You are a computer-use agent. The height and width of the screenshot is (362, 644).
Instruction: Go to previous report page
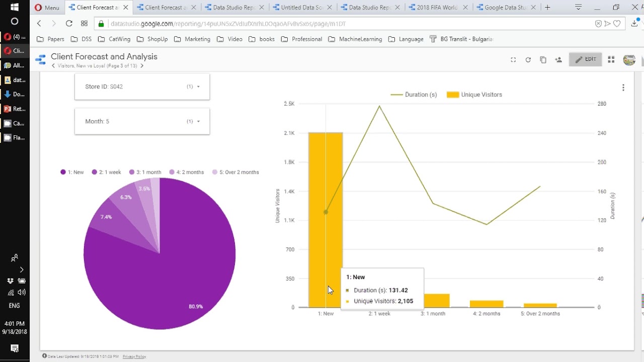coord(53,66)
